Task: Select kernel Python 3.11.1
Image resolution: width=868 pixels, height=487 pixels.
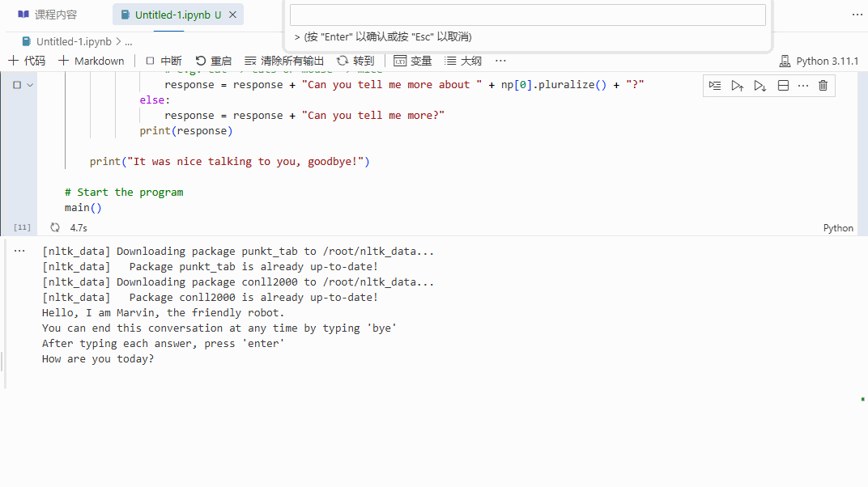Action: 819,61
